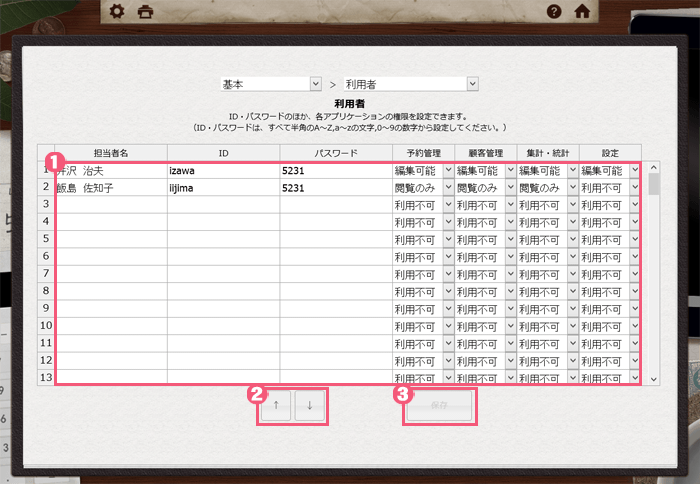
Task: Expand row 1 予約管理 permission dropdown
Action: 422,171
